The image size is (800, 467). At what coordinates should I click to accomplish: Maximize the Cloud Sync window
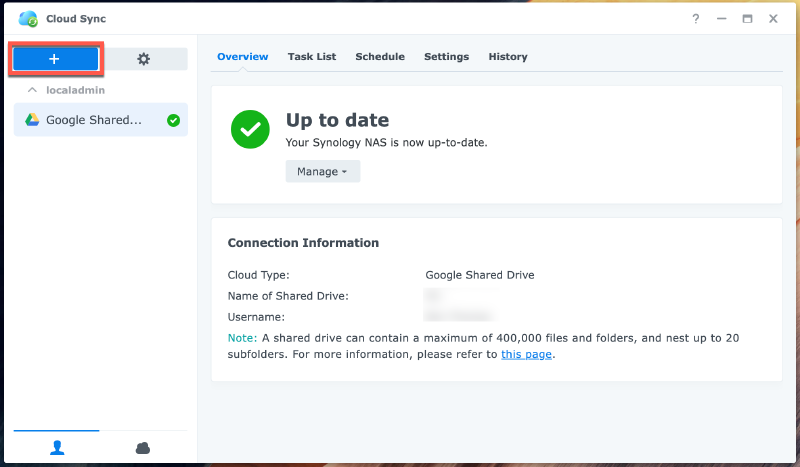click(747, 18)
